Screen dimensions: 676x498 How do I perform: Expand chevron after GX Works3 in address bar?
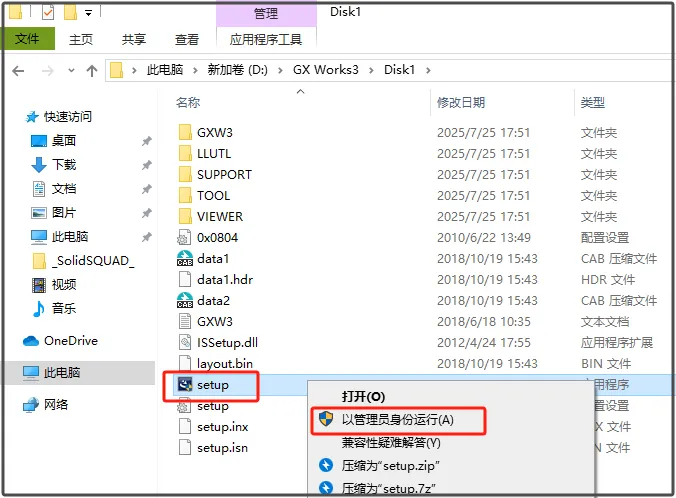tap(371, 70)
